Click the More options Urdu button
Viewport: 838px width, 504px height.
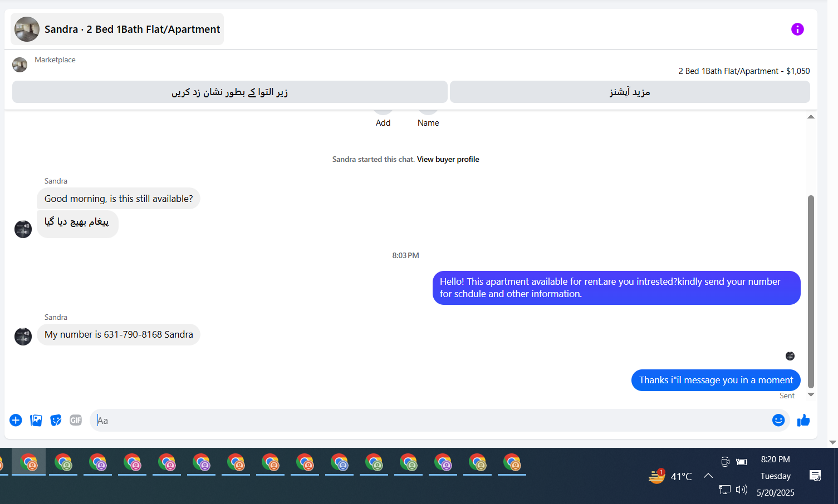click(630, 92)
